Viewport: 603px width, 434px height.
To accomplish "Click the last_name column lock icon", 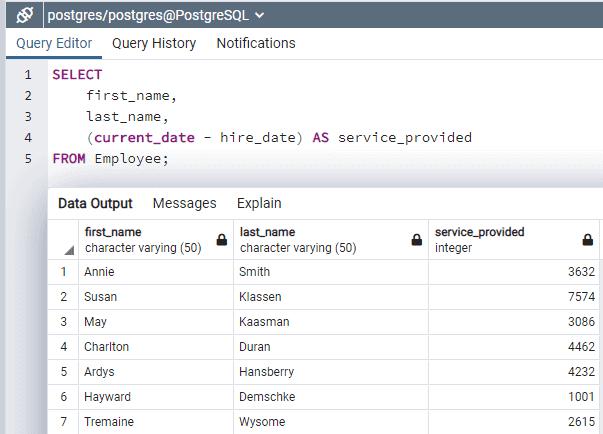I will tap(416, 240).
